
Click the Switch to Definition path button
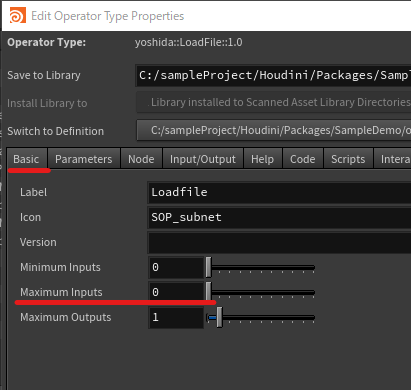click(274, 130)
